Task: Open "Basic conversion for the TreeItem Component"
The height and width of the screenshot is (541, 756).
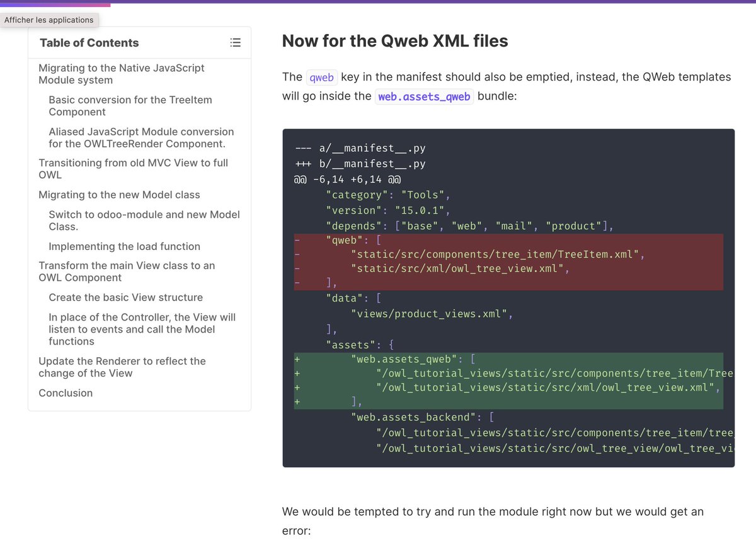Action: (x=130, y=105)
